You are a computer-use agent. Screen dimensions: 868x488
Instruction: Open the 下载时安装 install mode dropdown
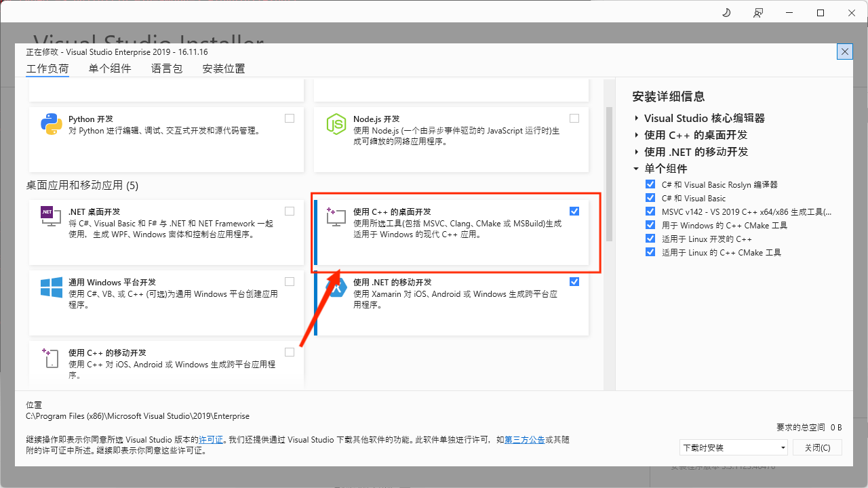tap(734, 447)
